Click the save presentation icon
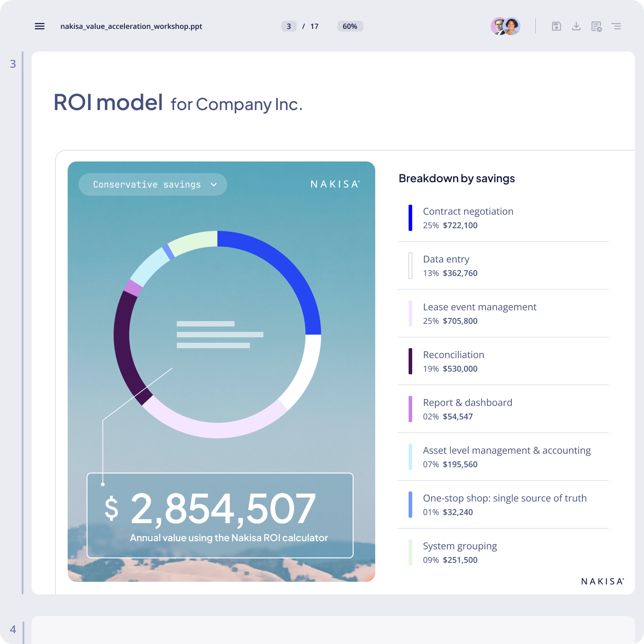This screenshot has height=644, width=644. [x=557, y=26]
